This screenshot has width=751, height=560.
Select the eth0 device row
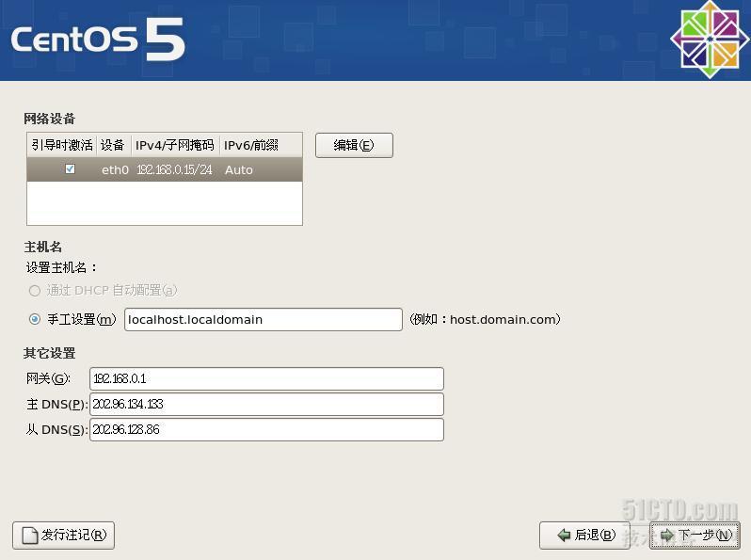(x=165, y=169)
